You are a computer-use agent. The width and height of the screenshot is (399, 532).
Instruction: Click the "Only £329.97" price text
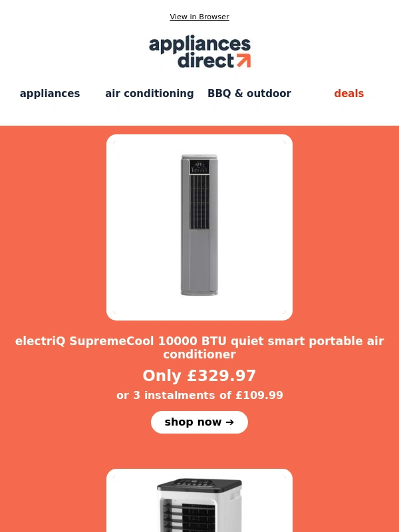[x=199, y=376]
